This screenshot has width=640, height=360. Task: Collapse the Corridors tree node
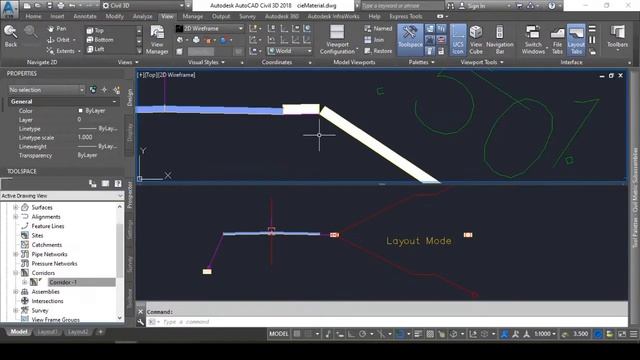[x=16, y=273]
